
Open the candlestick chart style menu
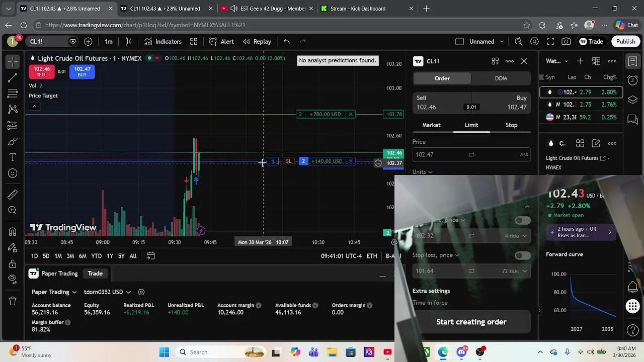[128, 42]
